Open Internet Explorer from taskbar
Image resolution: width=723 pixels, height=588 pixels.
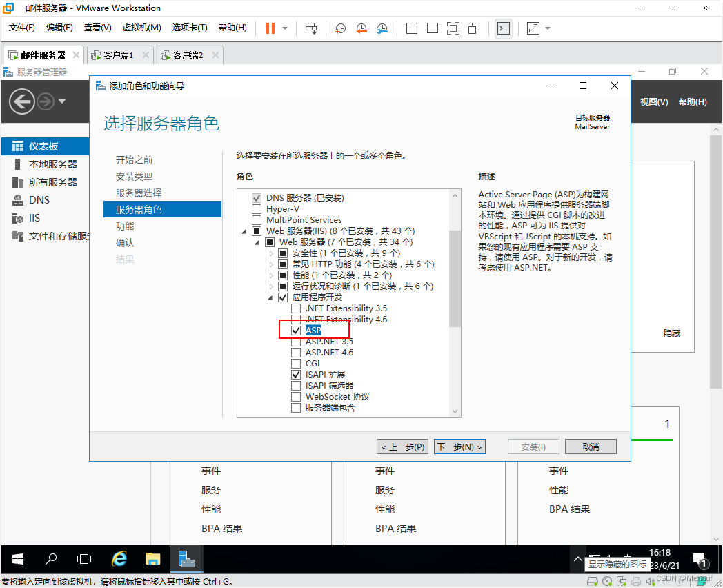coord(119,559)
